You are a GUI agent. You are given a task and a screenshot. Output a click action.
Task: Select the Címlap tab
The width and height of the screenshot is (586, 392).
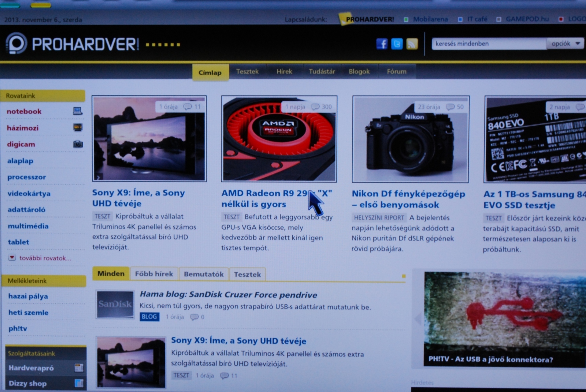[x=210, y=72]
